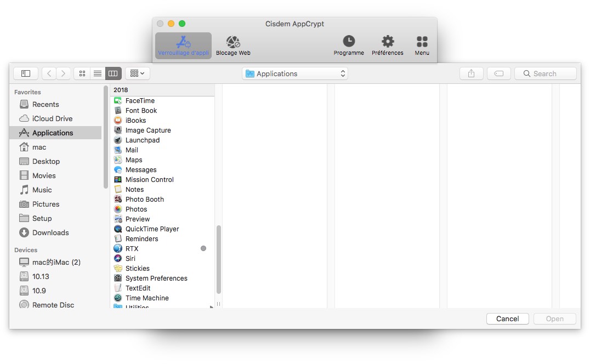
Task: Click the file list vertical scrollbar
Action: pyautogui.click(x=219, y=258)
